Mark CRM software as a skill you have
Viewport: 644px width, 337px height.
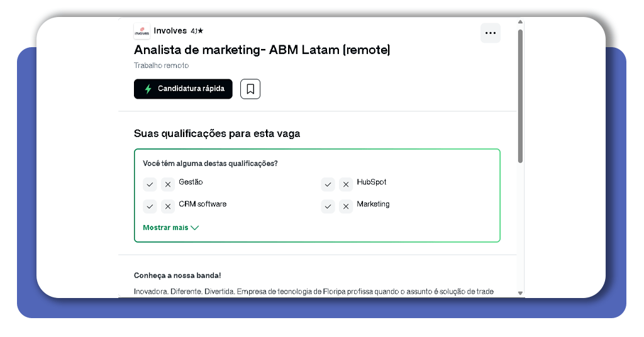[150, 206]
